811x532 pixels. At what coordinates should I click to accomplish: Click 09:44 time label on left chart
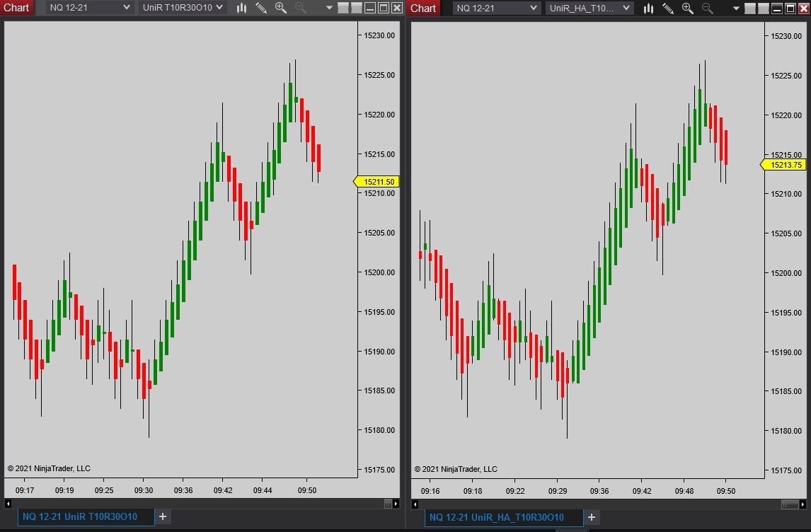click(x=263, y=490)
